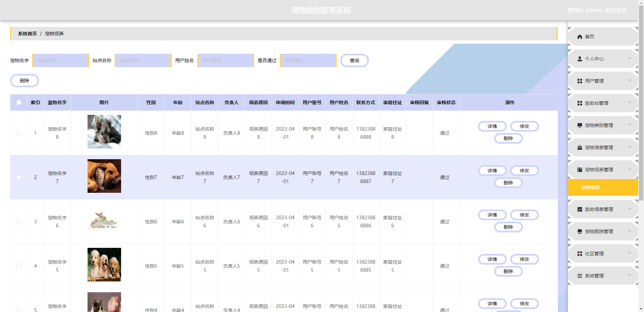Screen dimensions: 644x312
Task: Open 救助站管理 via its sidebar icon
Action: point(580,103)
